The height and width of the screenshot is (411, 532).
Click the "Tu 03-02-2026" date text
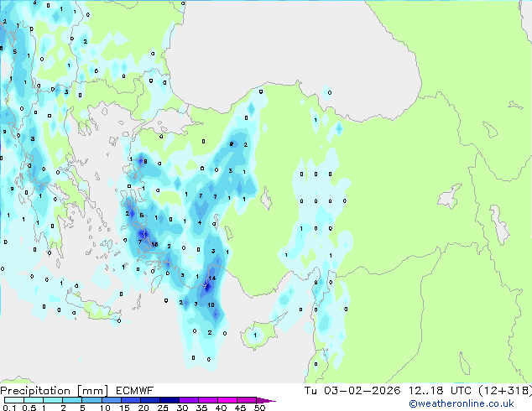point(352,391)
